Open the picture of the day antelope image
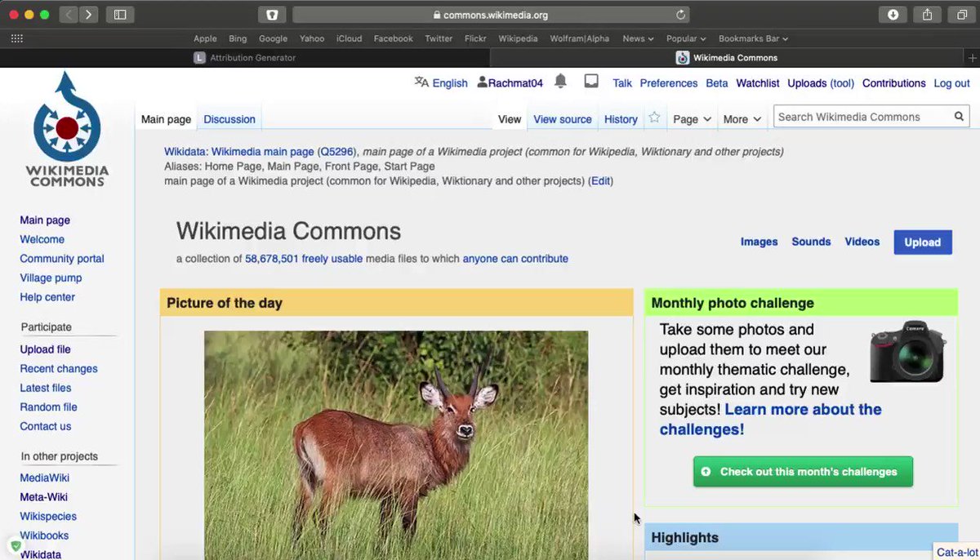The height and width of the screenshot is (560, 980). (x=396, y=445)
